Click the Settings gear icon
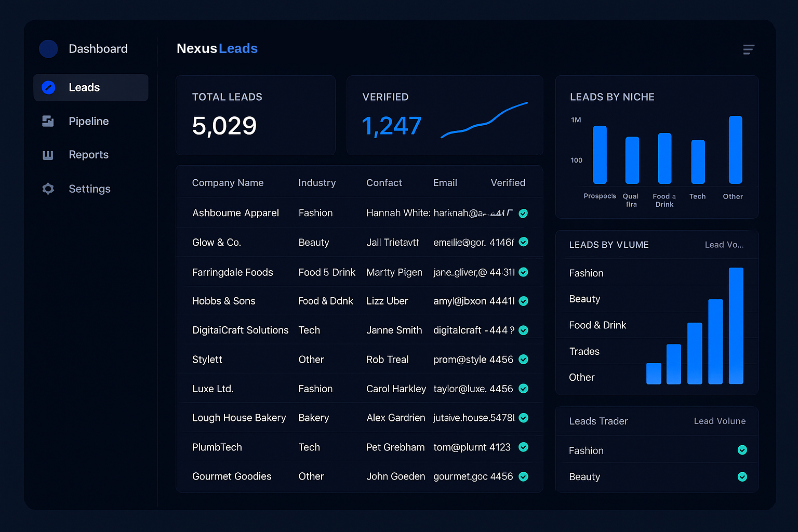The height and width of the screenshot is (532, 798). [48, 189]
